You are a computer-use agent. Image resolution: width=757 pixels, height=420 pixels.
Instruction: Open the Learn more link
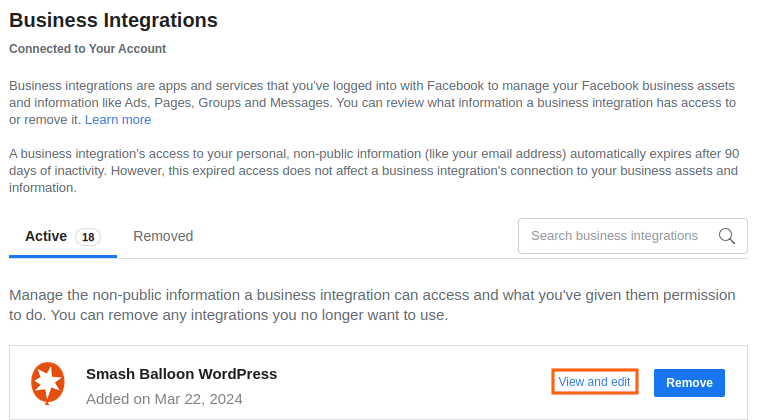pyautogui.click(x=118, y=120)
